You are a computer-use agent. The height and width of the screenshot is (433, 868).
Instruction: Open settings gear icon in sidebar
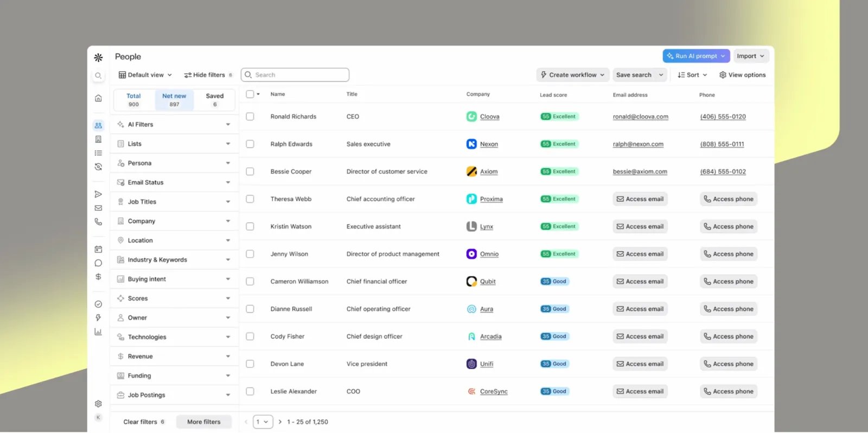tap(98, 404)
